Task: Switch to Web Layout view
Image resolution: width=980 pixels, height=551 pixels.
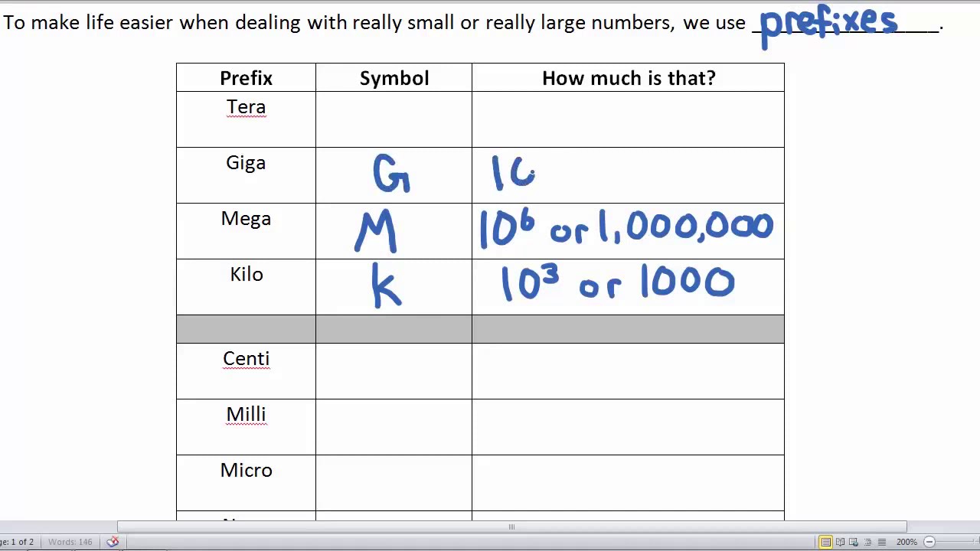Action: coord(854,542)
